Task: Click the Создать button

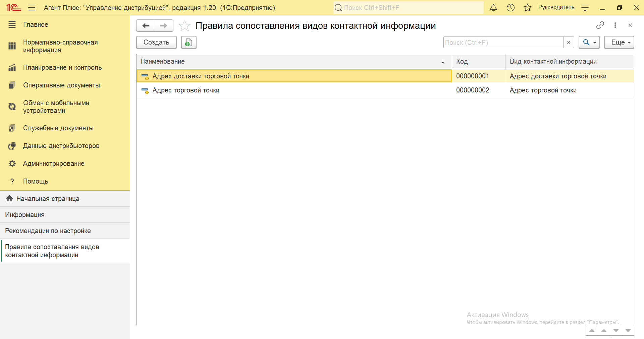Action: (x=156, y=42)
